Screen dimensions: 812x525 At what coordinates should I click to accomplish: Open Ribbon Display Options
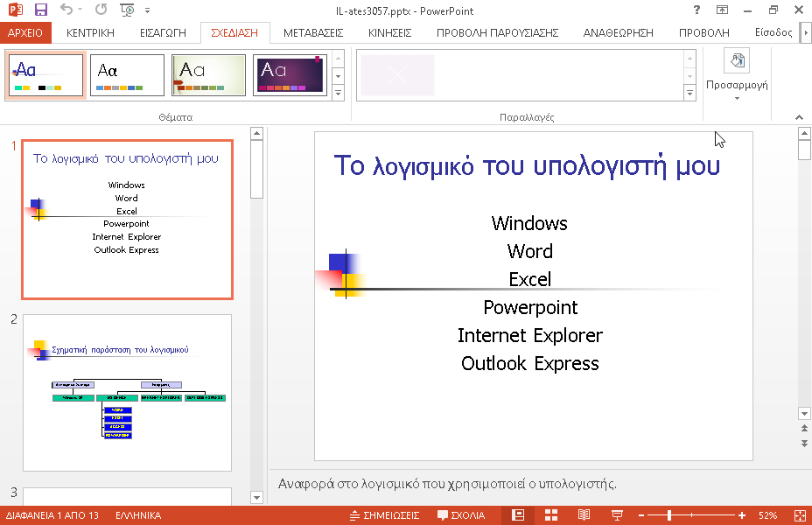coord(722,10)
